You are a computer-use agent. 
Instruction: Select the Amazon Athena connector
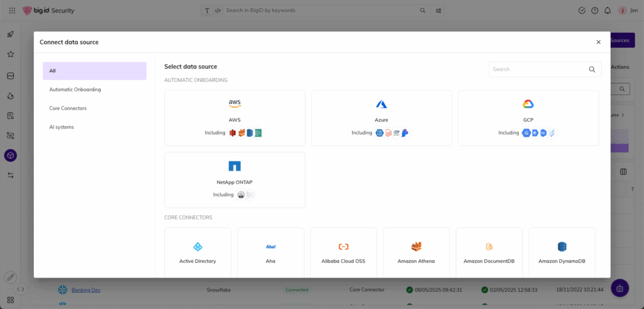coord(416,252)
